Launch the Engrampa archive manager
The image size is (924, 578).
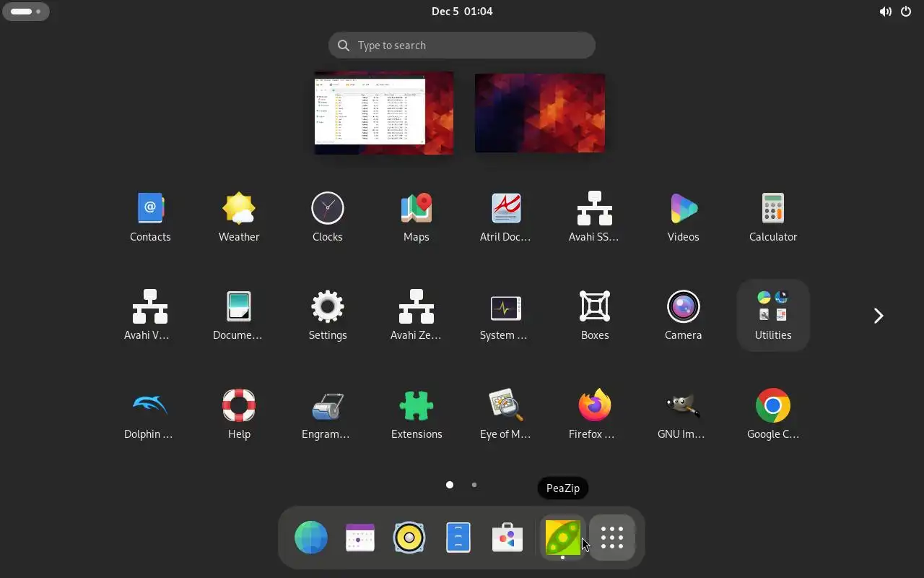[x=328, y=414]
